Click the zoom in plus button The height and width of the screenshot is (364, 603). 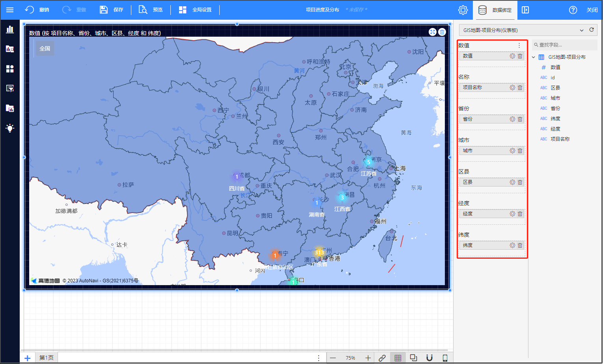(x=368, y=358)
